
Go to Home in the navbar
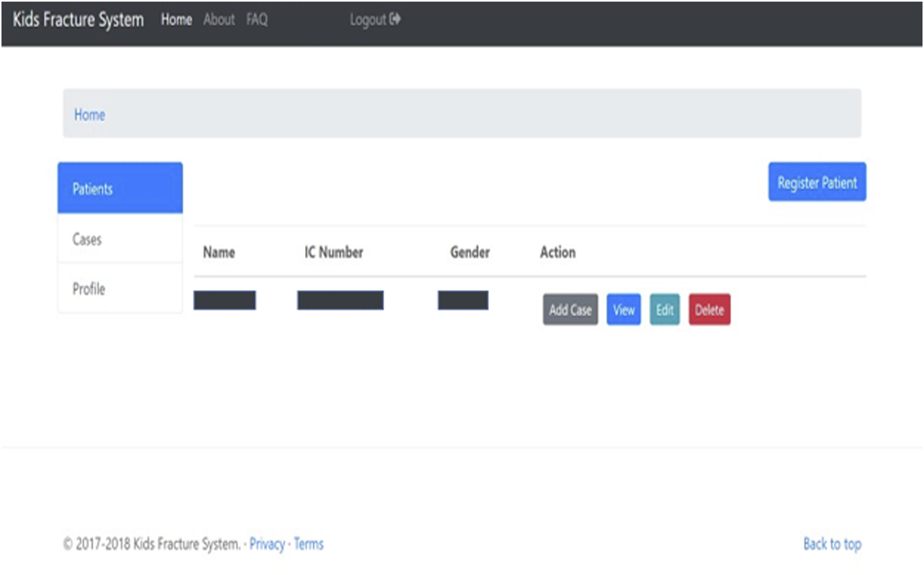tap(176, 19)
